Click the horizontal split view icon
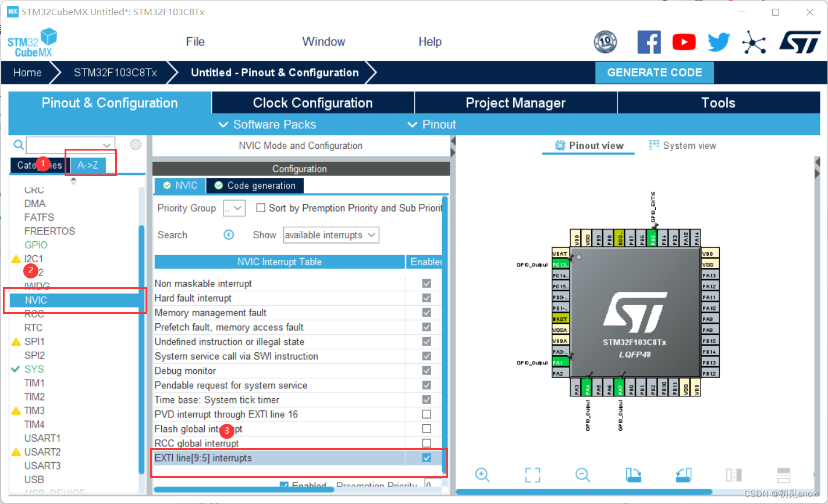828x504 pixels. [x=784, y=475]
